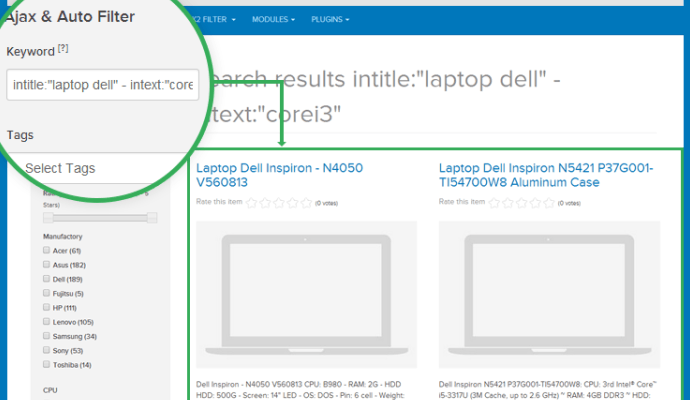Open Laptop Dell Inspiron N5421 Aluminum Case link
690x400 pixels.
546,175
